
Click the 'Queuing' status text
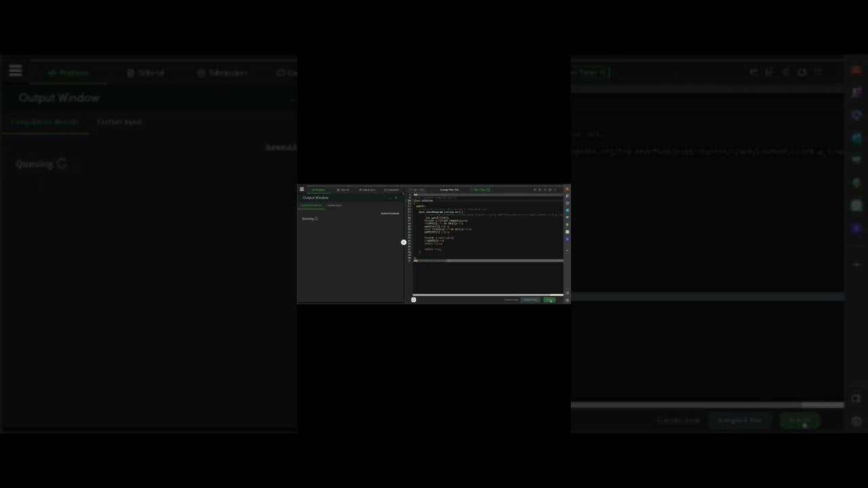[x=308, y=219]
